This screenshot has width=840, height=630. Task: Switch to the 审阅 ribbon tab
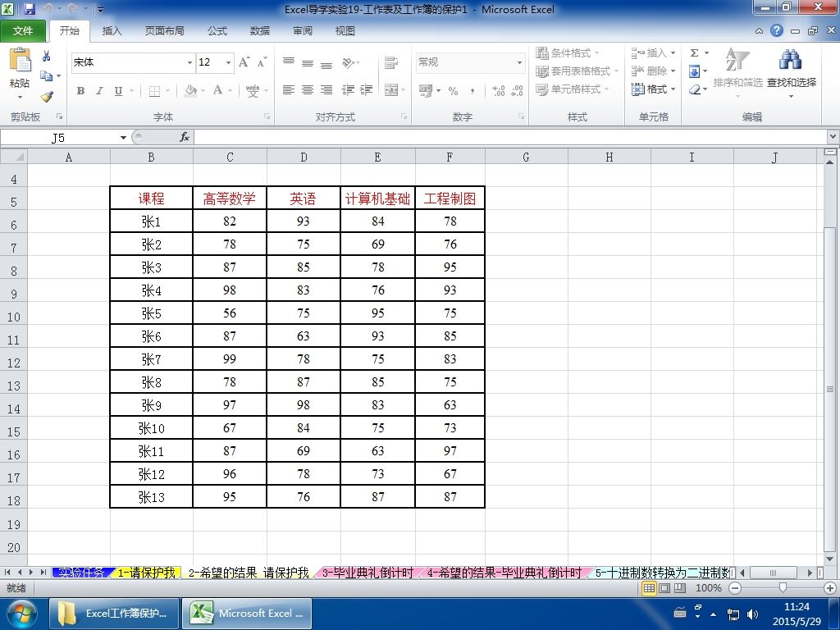(302, 31)
